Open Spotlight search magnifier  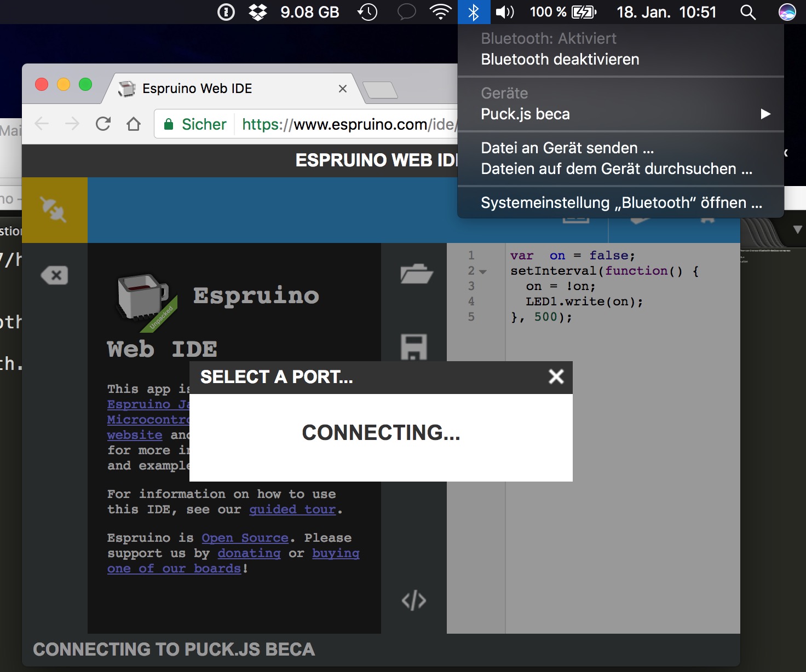(748, 12)
